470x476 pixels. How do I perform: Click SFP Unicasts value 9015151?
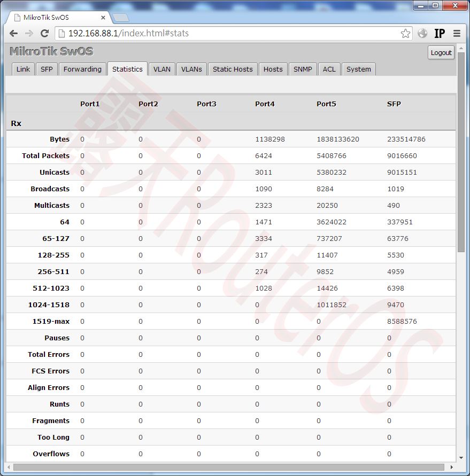[402, 172]
